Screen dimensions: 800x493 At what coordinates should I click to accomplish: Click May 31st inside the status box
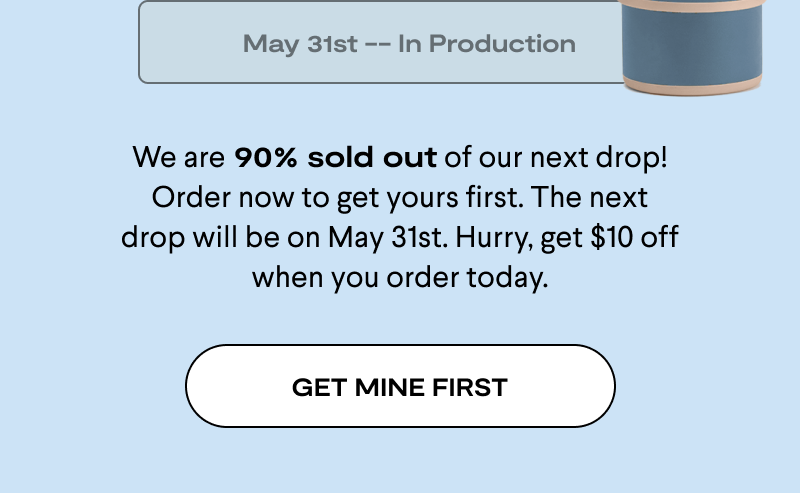point(300,44)
